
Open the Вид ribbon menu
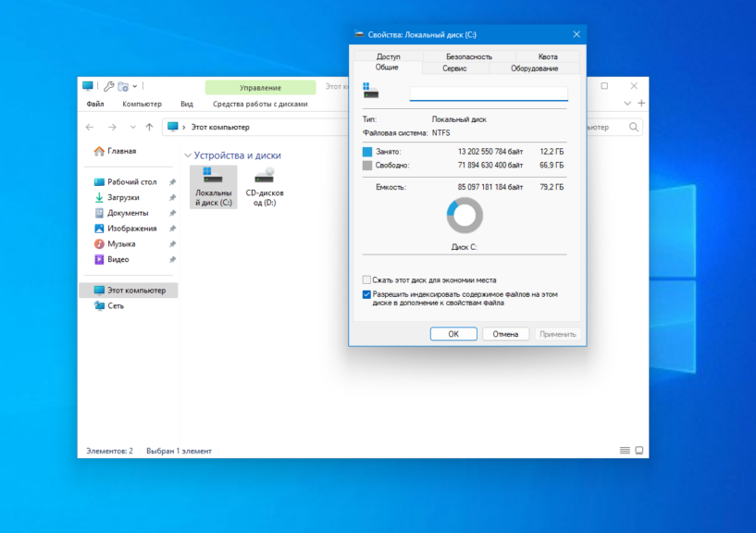pyautogui.click(x=187, y=105)
